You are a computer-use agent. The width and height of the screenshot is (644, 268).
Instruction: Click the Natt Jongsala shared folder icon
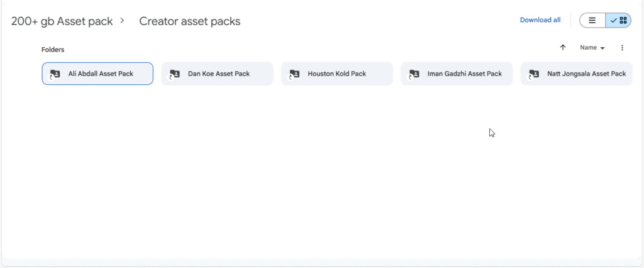click(533, 74)
